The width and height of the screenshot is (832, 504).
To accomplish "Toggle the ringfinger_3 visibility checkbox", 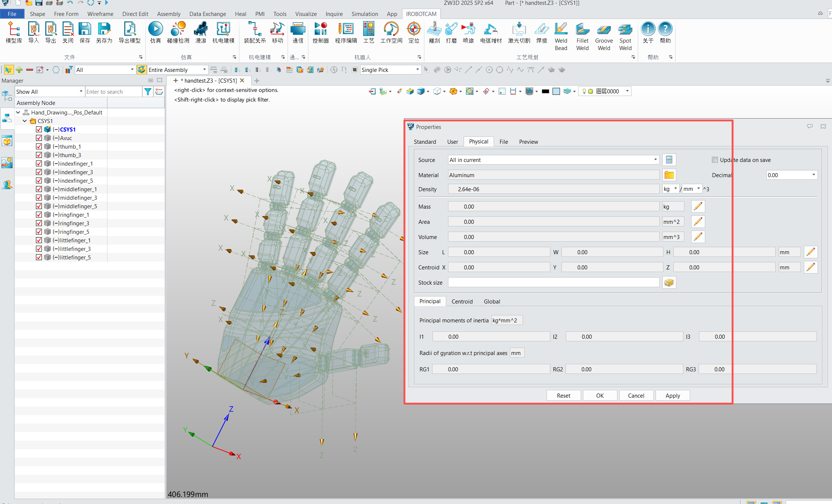I will [x=39, y=223].
